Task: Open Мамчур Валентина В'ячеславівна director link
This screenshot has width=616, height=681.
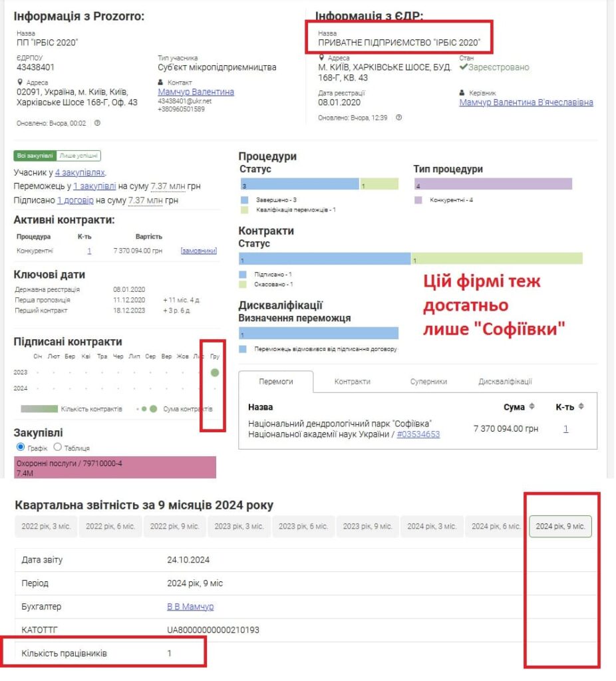Action: [526, 102]
